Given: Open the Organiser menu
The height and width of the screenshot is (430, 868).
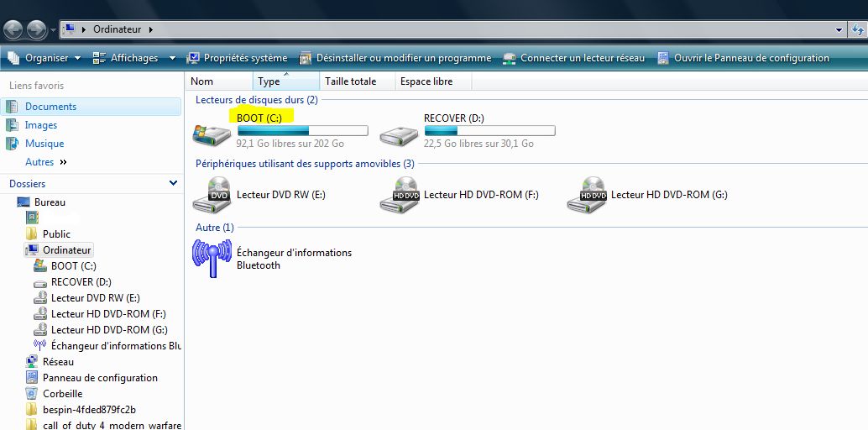Looking at the screenshot, I should [x=44, y=58].
